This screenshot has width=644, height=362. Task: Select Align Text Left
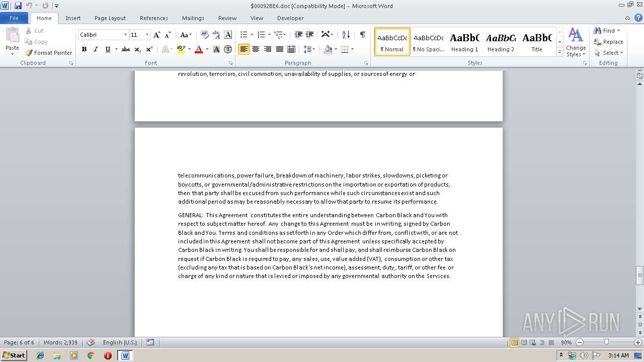coord(244,49)
